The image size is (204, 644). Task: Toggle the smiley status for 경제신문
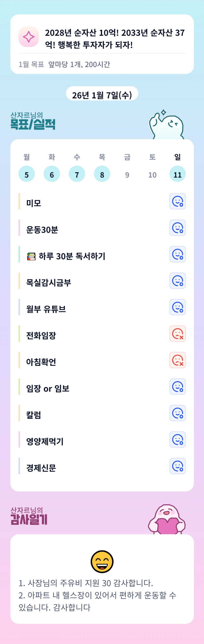coord(177,466)
